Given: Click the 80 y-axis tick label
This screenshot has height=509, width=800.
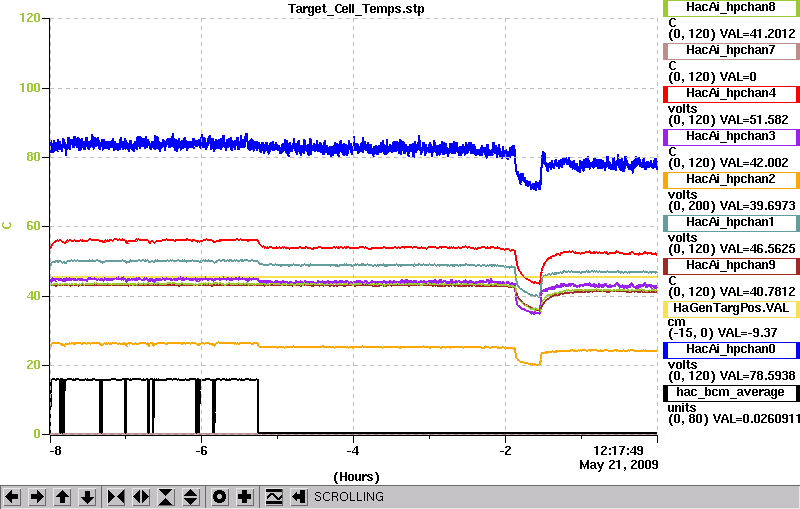Looking at the screenshot, I should click(x=33, y=157).
